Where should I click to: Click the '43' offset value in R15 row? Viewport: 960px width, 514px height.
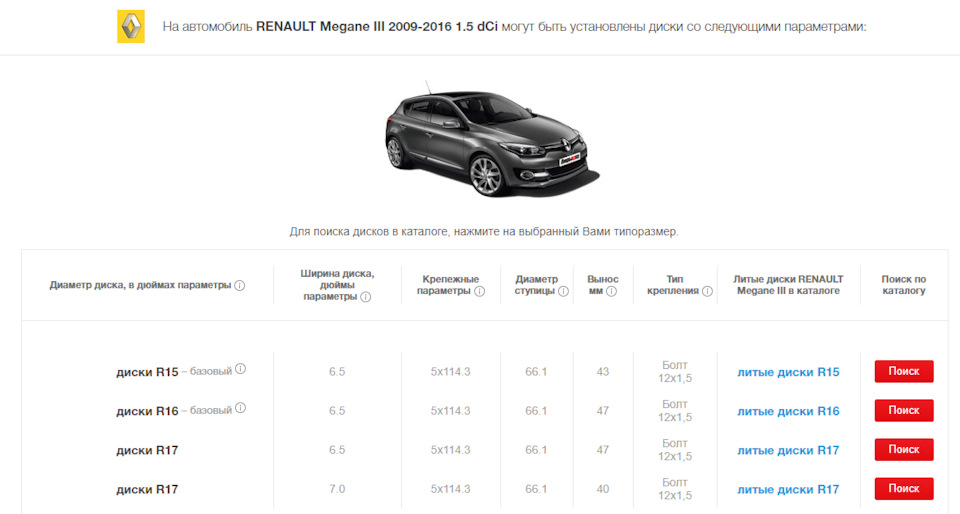click(x=602, y=371)
